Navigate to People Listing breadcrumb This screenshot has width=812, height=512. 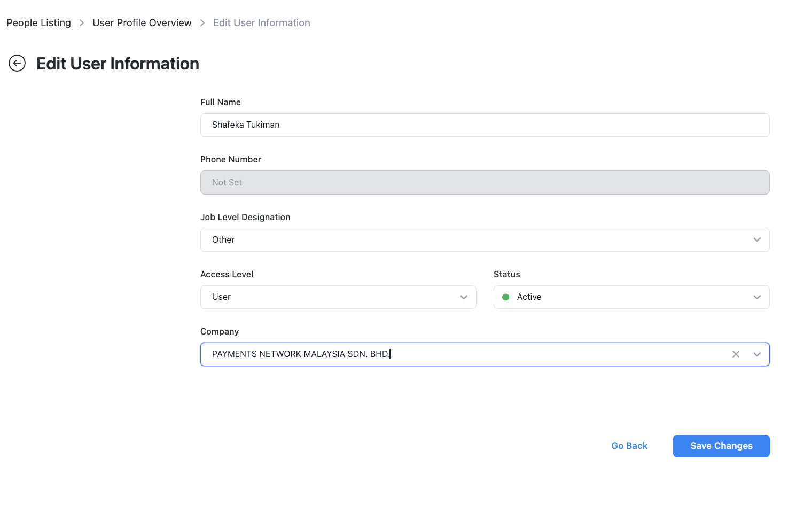38,23
